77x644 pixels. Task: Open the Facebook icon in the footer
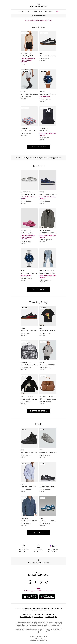point(36,582)
